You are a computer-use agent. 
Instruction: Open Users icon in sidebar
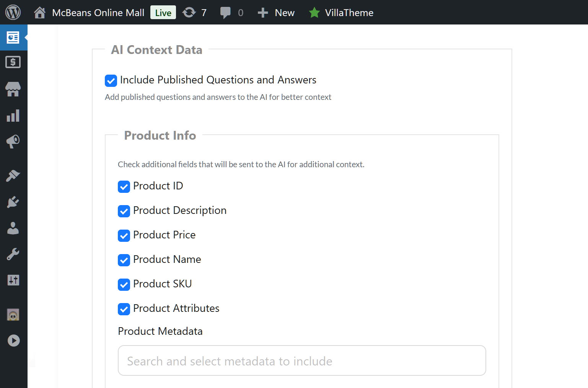(13, 228)
